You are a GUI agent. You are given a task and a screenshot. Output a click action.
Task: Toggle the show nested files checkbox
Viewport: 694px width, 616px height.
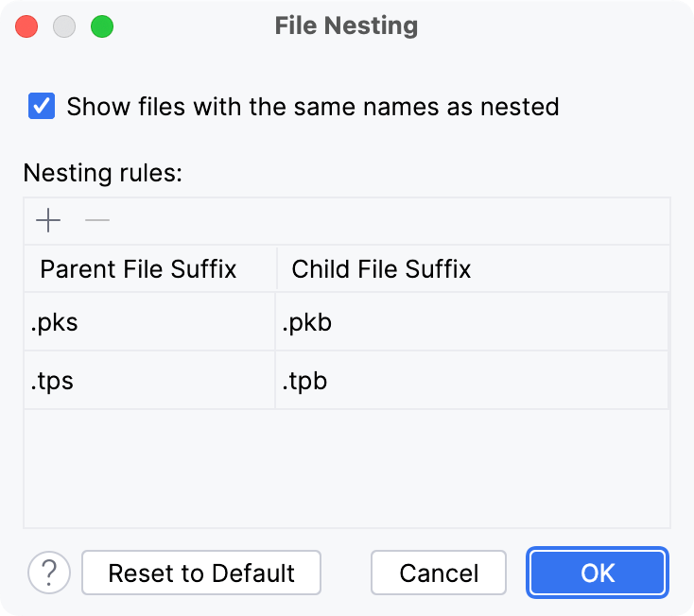42,105
